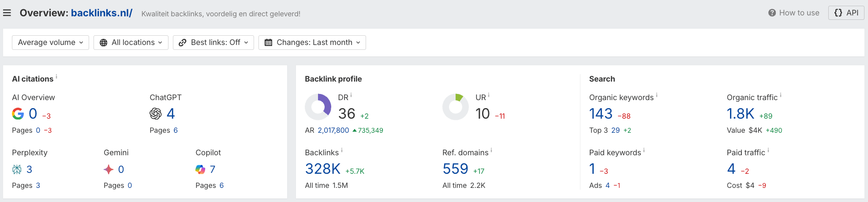Click the DR donut chart
This screenshot has height=202, width=868.
coord(318,107)
